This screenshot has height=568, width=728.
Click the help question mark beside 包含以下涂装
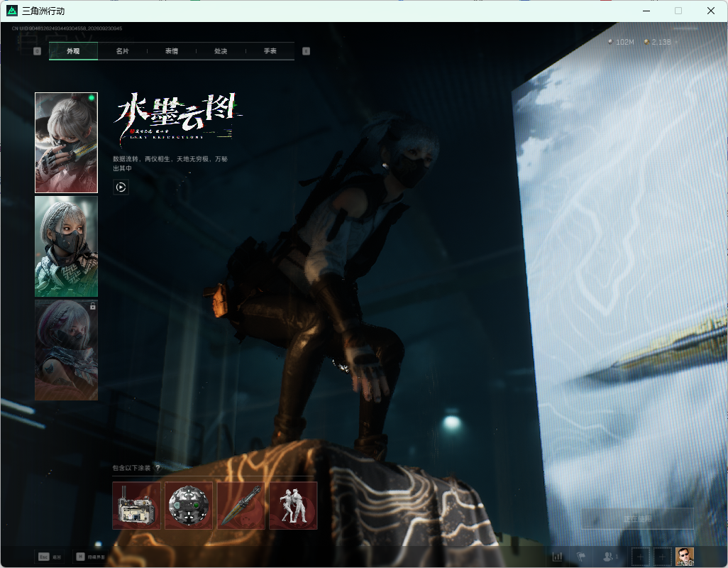pos(158,468)
